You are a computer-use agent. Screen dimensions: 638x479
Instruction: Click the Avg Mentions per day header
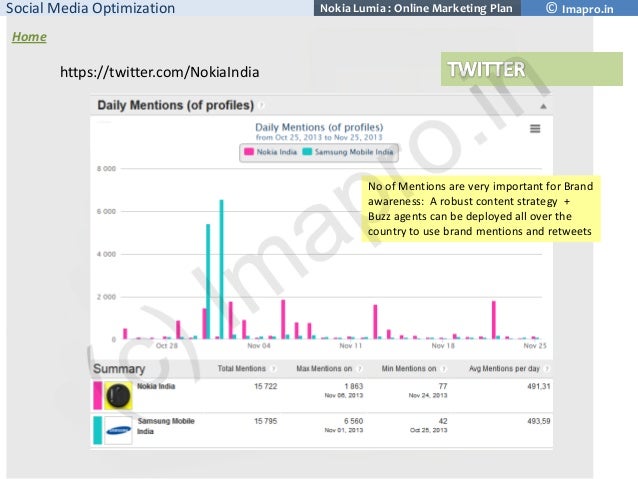pos(504,369)
